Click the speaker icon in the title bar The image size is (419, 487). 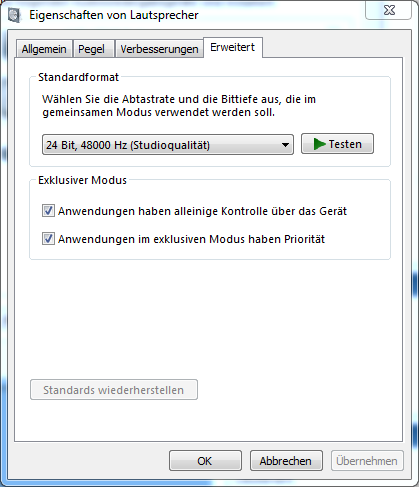point(14,16)
